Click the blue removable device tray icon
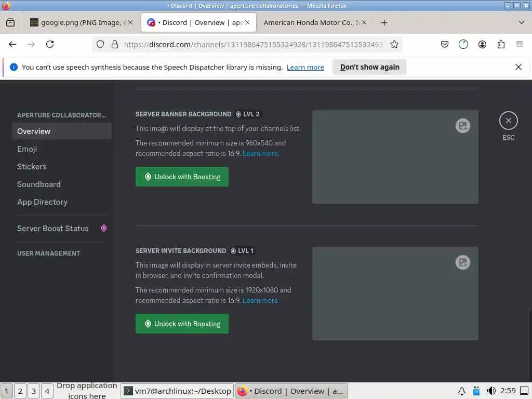The image size is (532, 399). (x=476, y=391)
